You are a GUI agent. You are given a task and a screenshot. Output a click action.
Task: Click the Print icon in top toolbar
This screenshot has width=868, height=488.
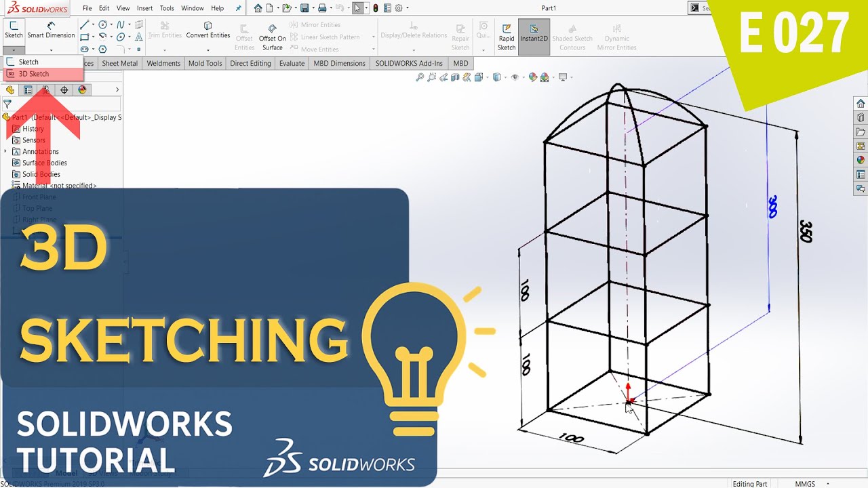pos(322,8)
